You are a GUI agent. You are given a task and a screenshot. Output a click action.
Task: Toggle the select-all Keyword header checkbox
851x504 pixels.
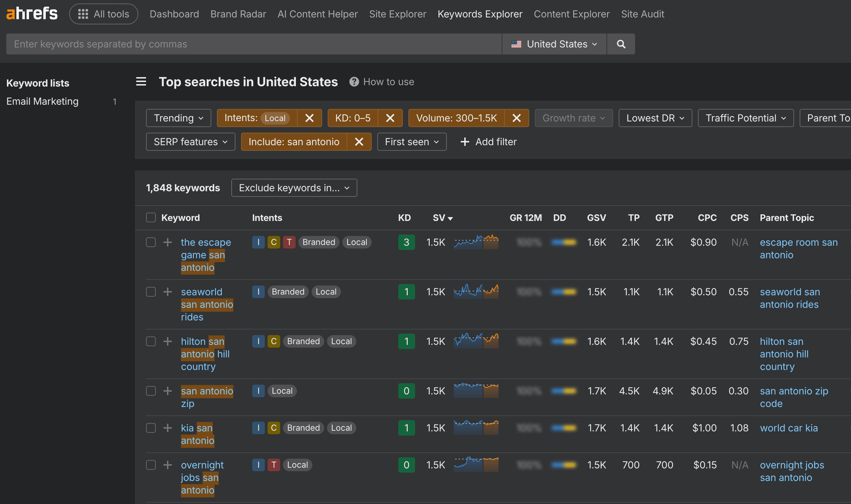click(151, 218)
